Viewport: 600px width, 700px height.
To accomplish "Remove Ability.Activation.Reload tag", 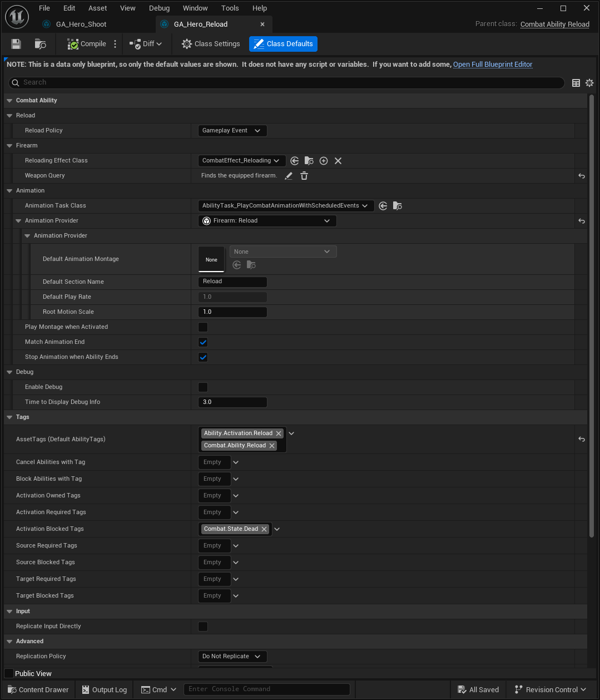I will [279, 433].
